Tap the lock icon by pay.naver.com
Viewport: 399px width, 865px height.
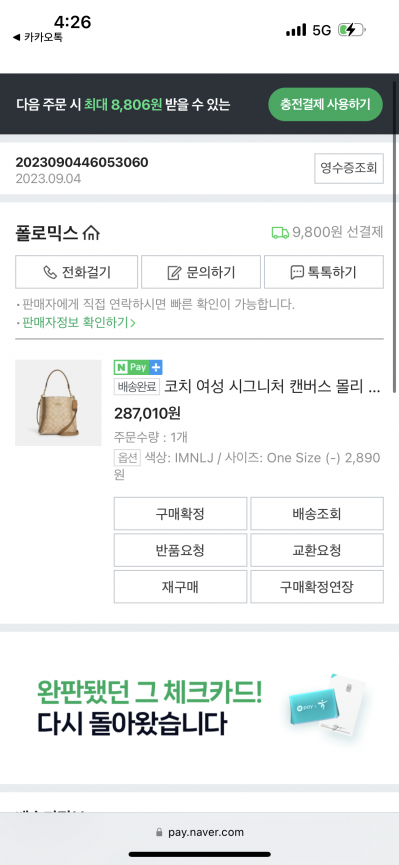tap(160, 832)
